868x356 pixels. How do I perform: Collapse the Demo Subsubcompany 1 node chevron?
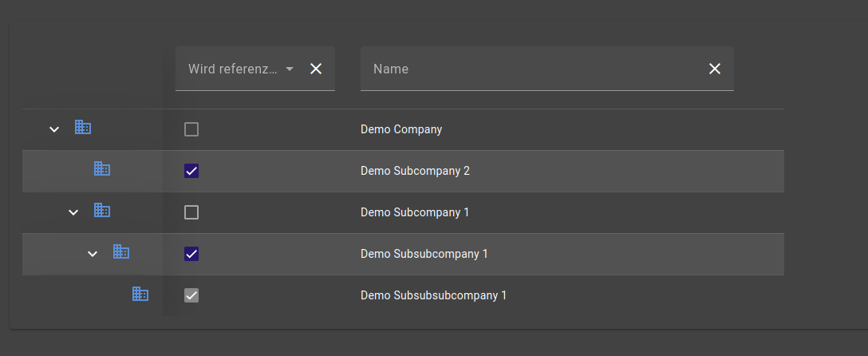93,254
